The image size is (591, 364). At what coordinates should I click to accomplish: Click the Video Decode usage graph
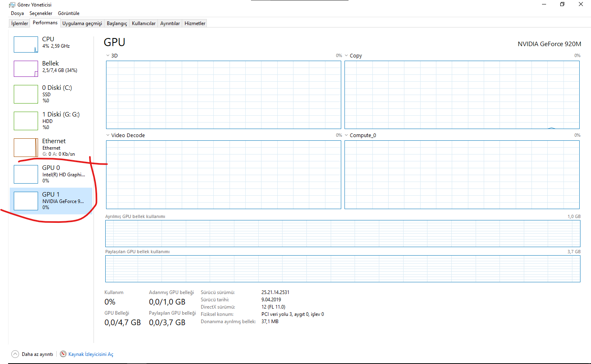click(223, 175)
